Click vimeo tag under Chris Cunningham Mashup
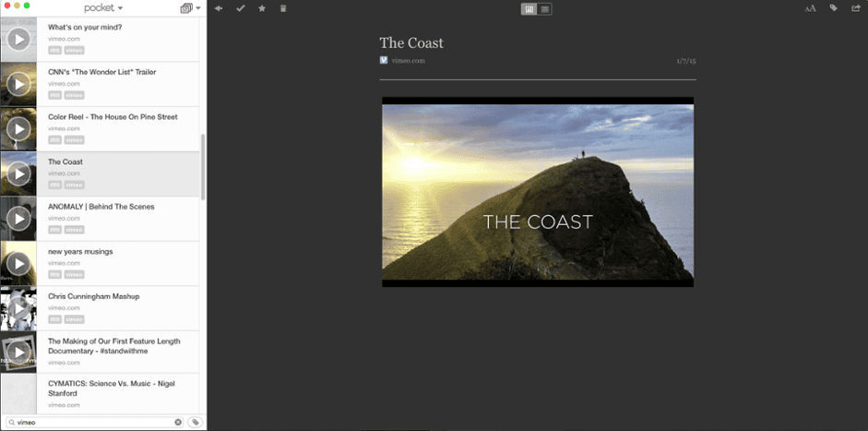The image size is (868, 431). (x=74, y=319)
